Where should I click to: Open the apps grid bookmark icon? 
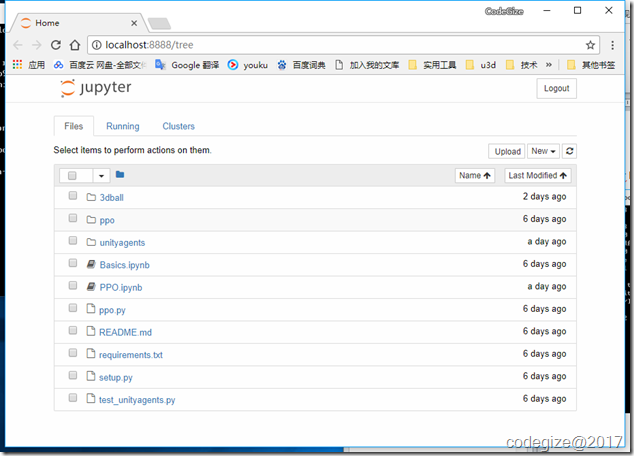pyautogui.click(x=17, y=65)
